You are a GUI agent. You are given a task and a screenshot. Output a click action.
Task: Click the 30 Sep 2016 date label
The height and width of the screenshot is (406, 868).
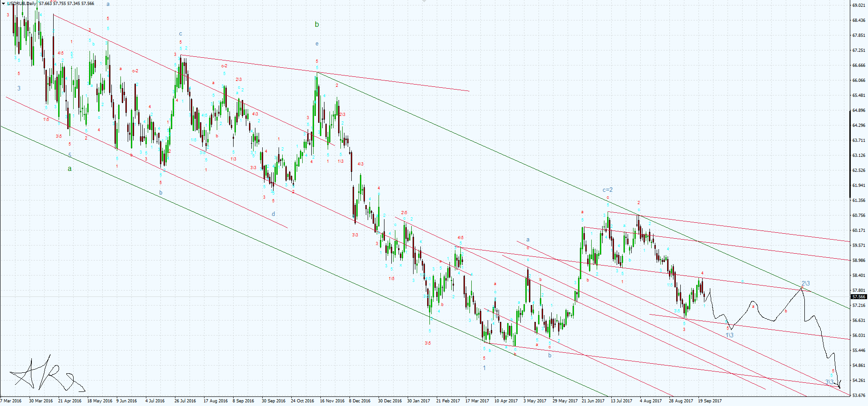click(274, 401)
